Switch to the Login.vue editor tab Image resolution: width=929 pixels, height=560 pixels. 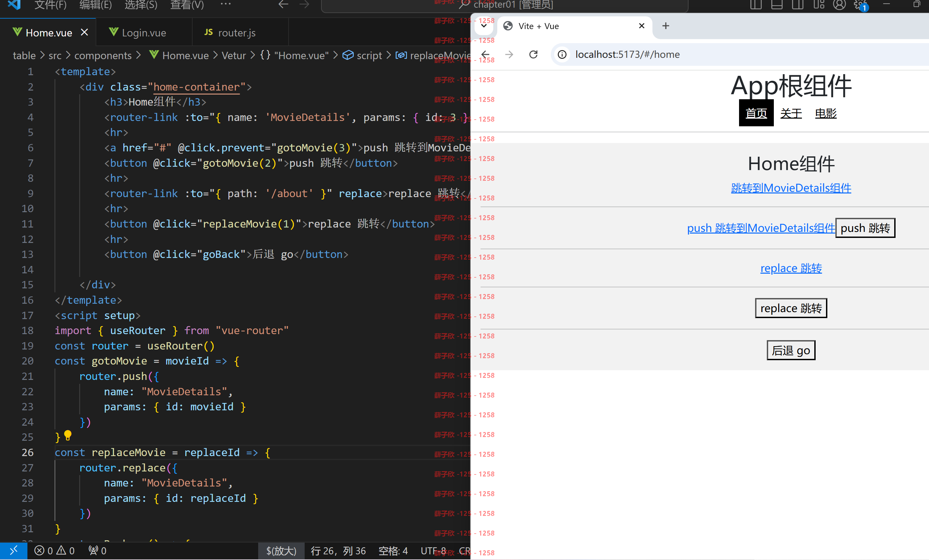[144, 33]
